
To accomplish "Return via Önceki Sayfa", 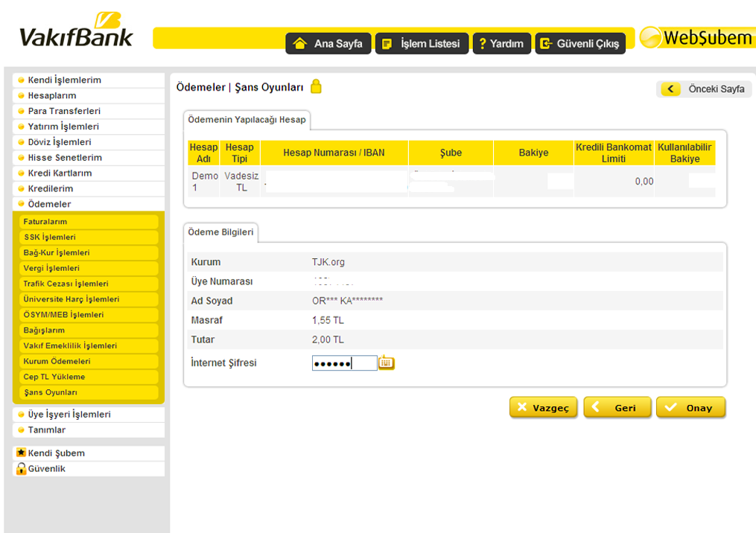I will (704, 89).
